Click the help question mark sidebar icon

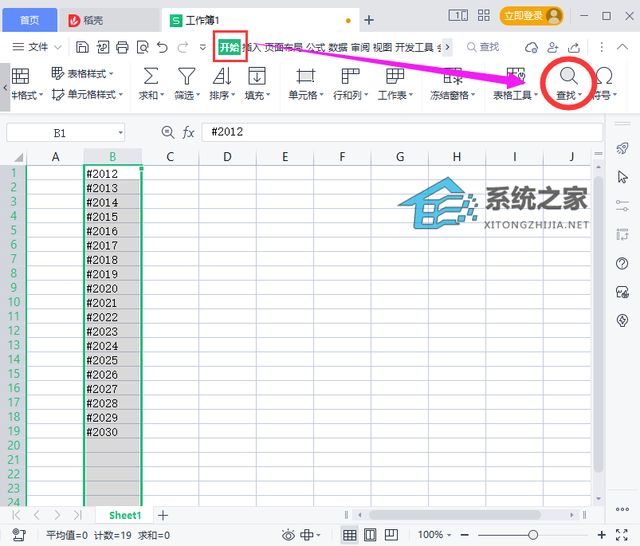pyautogui.click(x=622, y=263)
